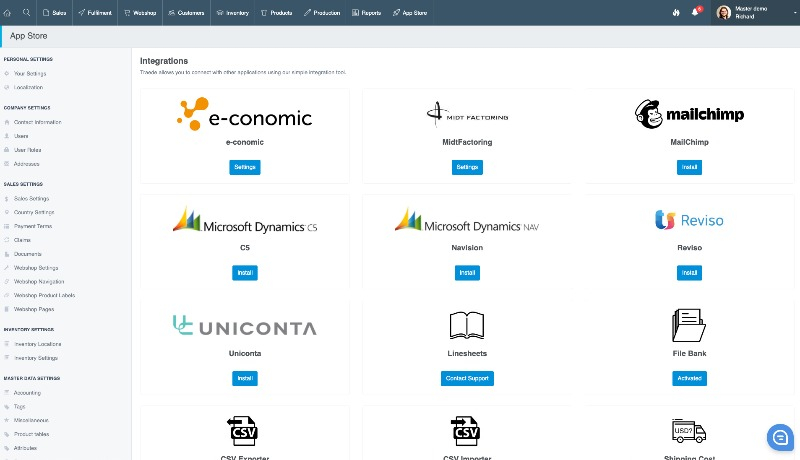Open Inventory Settings in sidebar
The width and height of the screenshot is (800, 460).
click(x=36, y=358)
